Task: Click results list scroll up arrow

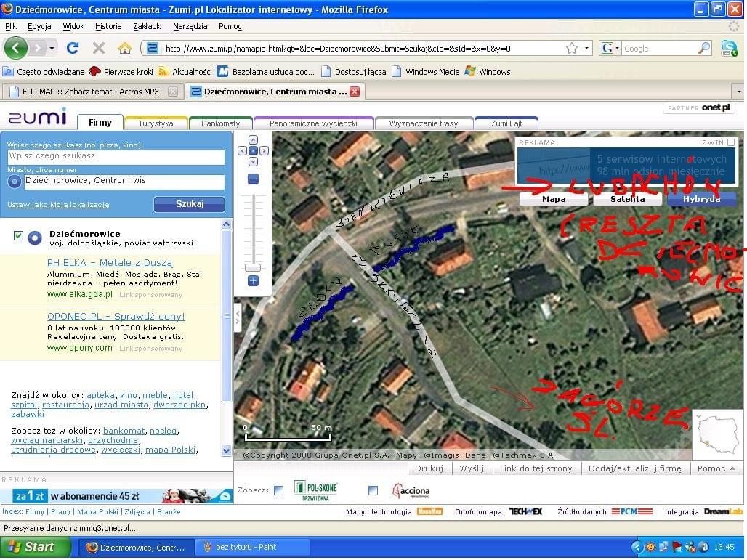Action: coord(227,224)
